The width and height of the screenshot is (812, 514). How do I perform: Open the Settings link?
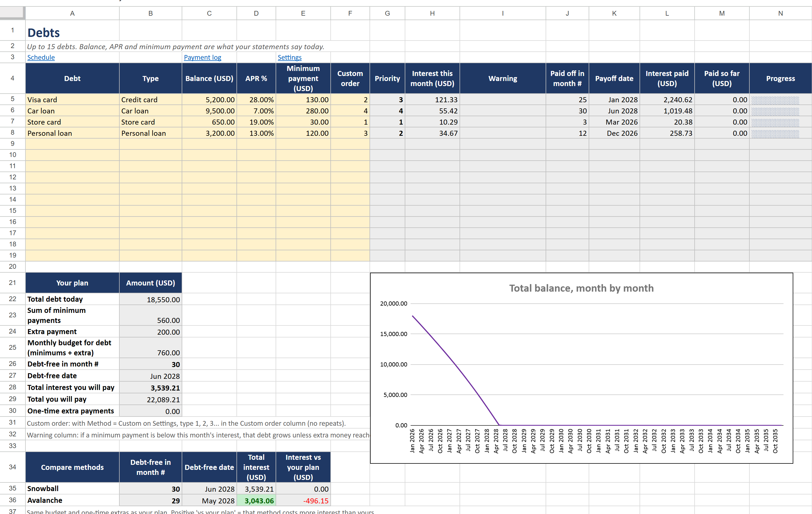289,57
